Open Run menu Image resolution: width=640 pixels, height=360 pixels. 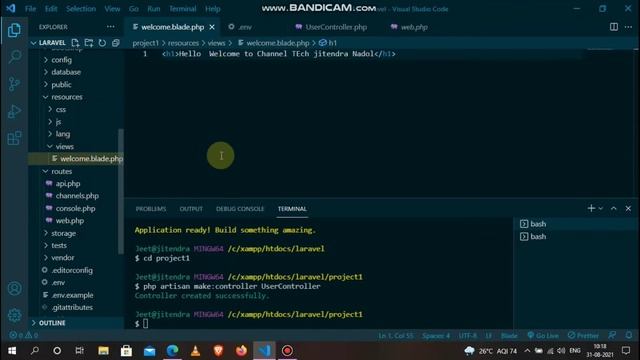click(154, 9)
